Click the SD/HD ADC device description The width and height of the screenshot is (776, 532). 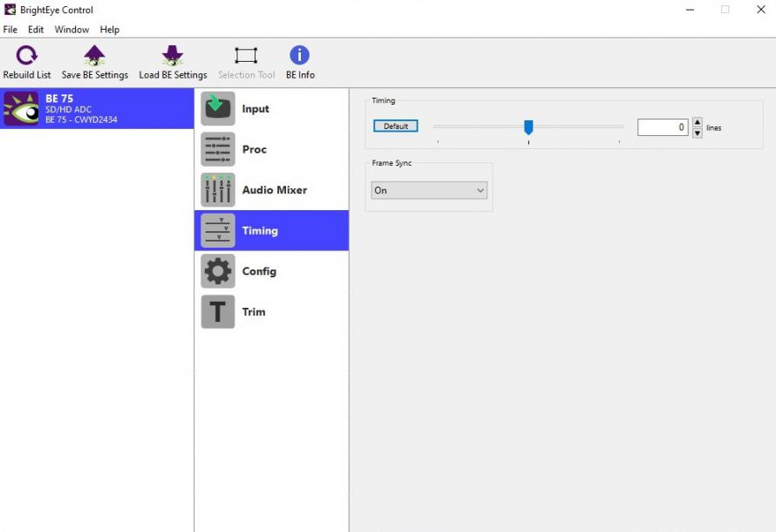68,109
